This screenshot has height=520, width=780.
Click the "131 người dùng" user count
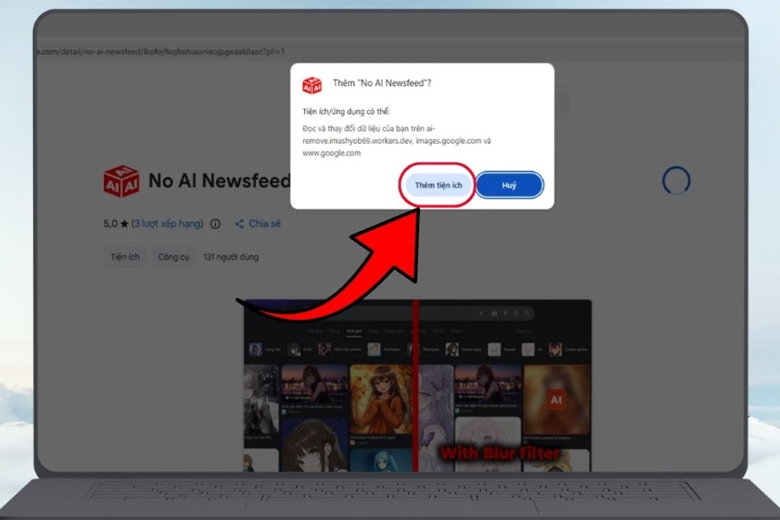tap(231, 257)
